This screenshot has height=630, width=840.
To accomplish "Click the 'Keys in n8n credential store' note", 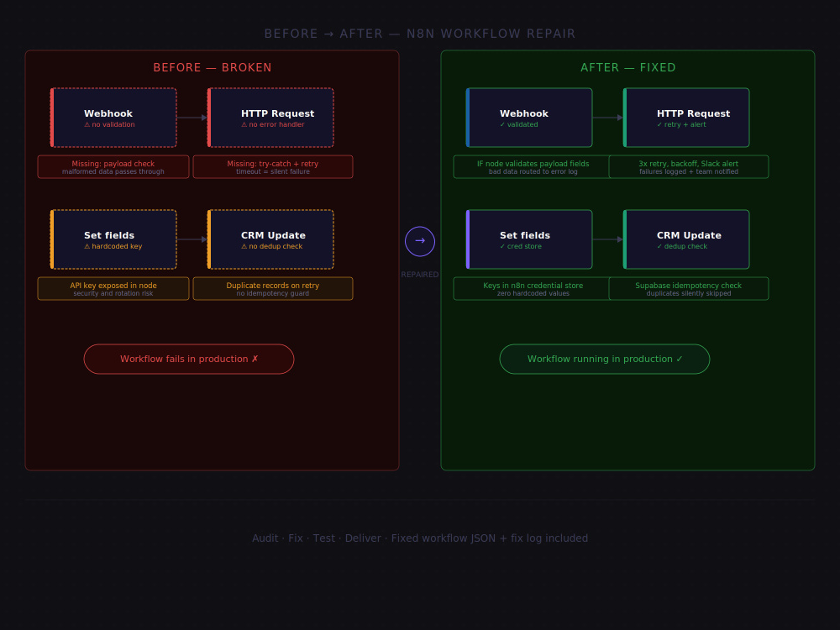I will point(533,289).
